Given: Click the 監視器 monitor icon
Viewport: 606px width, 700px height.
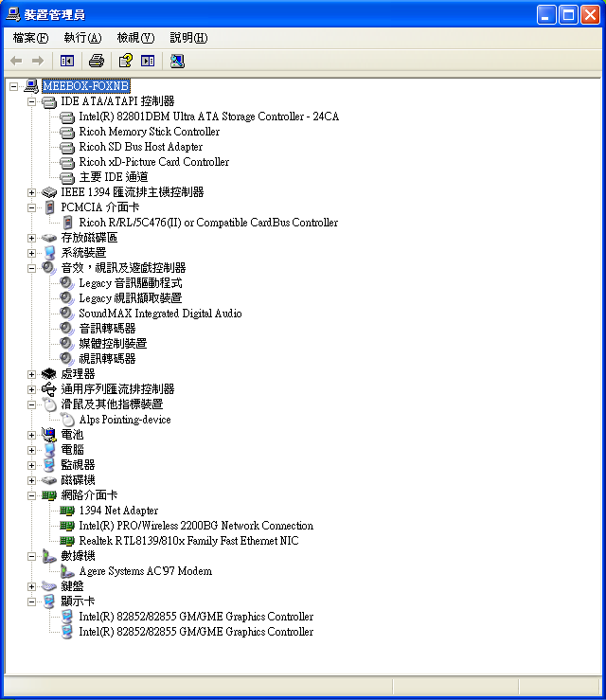Looking at the screenshot, I should pos(49,465).
